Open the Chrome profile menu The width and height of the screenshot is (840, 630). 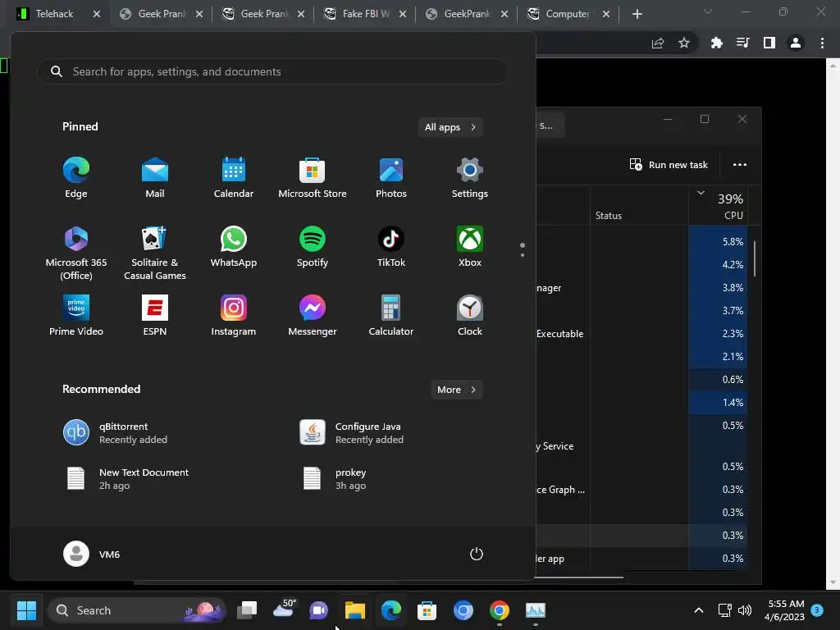[x=796, y=43]
